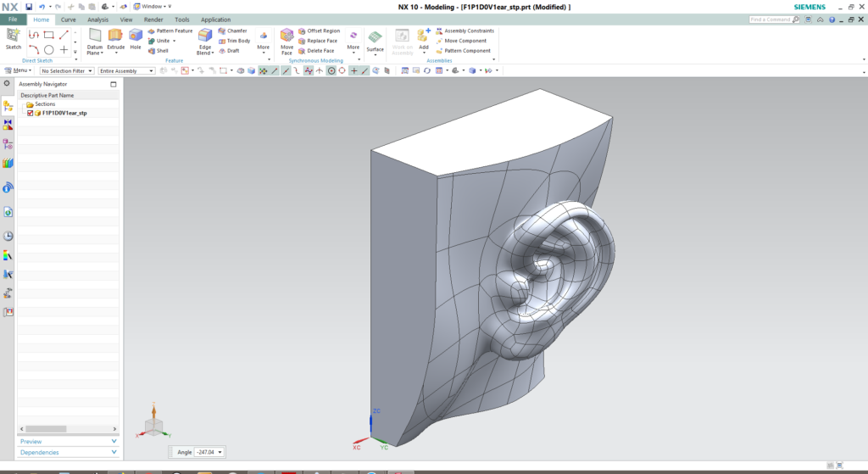Image resolution: width=868 pixels, height=474 pixels.
Task: Open the resource bar settings gear
Action: pos(8,84)
